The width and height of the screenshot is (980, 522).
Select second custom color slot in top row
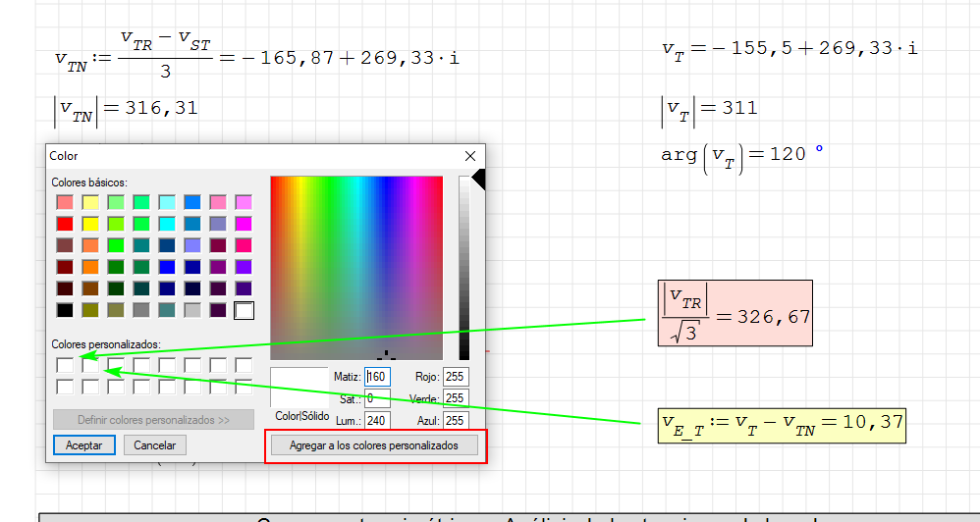point(90,365)
